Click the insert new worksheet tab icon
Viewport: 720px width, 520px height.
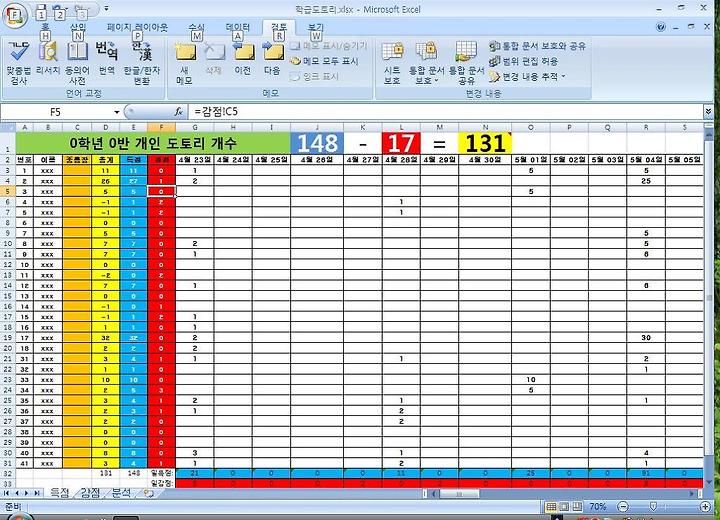coord(148,493)
